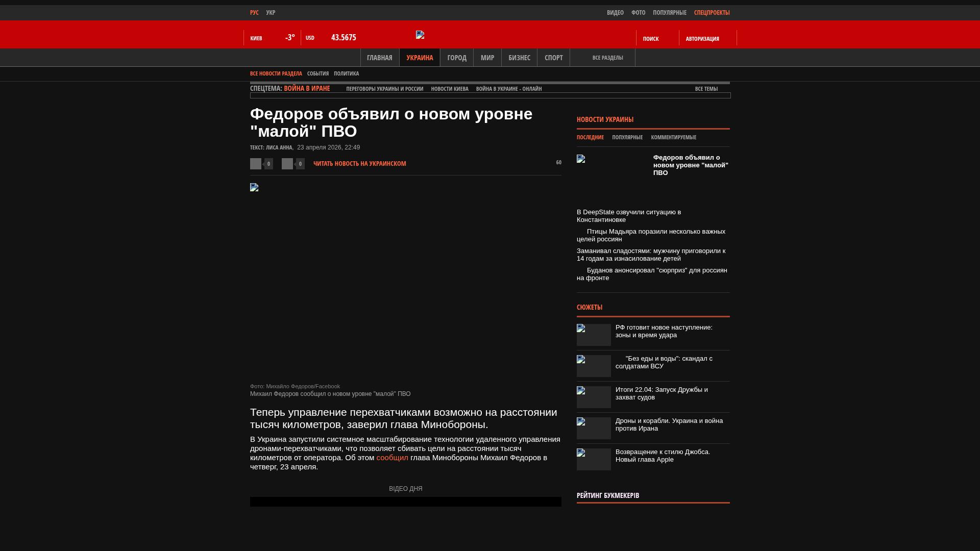This screenshot has width=980, height=551.
Task: Open thumbnail beside 'Итоги 22.04' story
Action: click(x=594, y=397)
